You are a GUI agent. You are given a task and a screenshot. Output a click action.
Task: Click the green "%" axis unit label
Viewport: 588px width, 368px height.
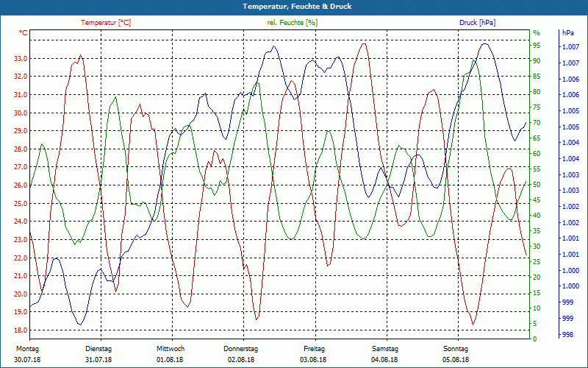pos(537,33)
